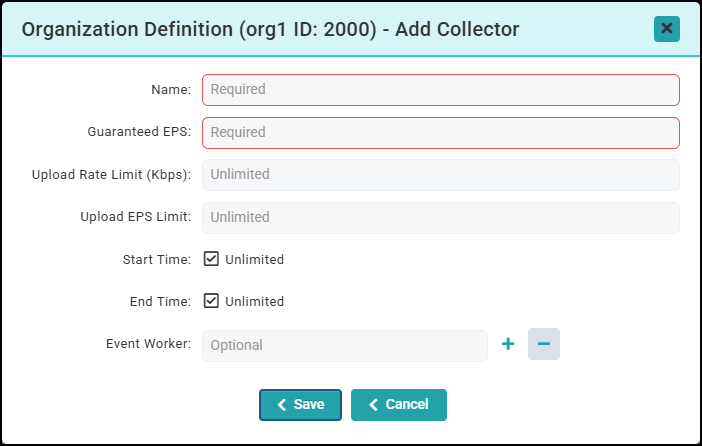702x446 pixels.
Task: Save the new collector
Action: [x=300, y=405]
